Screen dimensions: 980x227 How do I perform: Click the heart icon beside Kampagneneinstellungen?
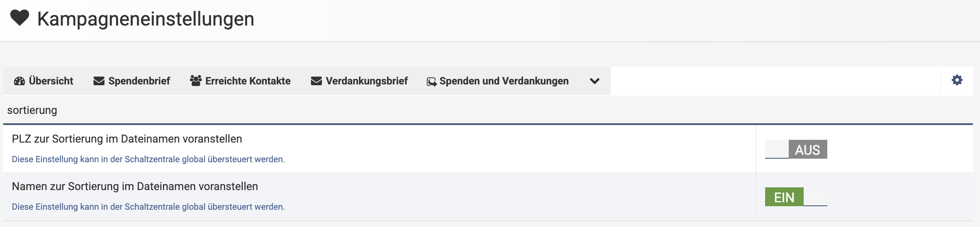[x=20, y=18]
